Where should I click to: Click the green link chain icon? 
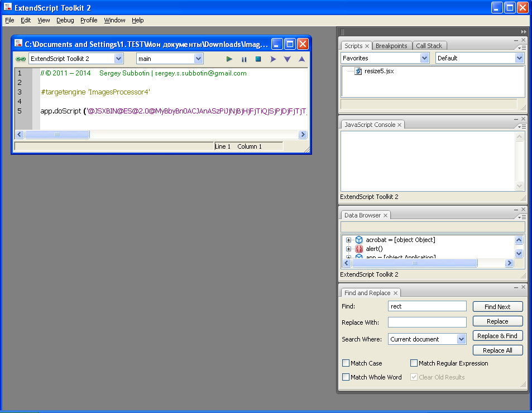tap(21, 59)
